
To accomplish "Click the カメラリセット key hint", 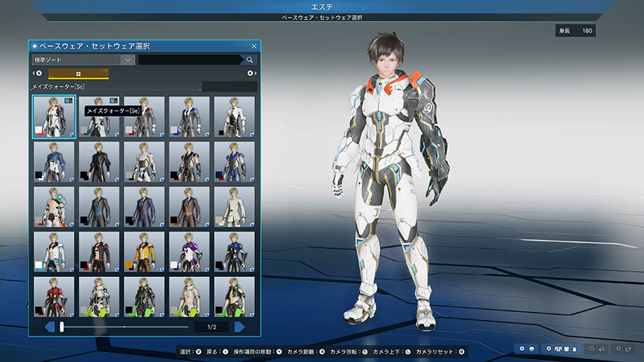I will (440, 352).
